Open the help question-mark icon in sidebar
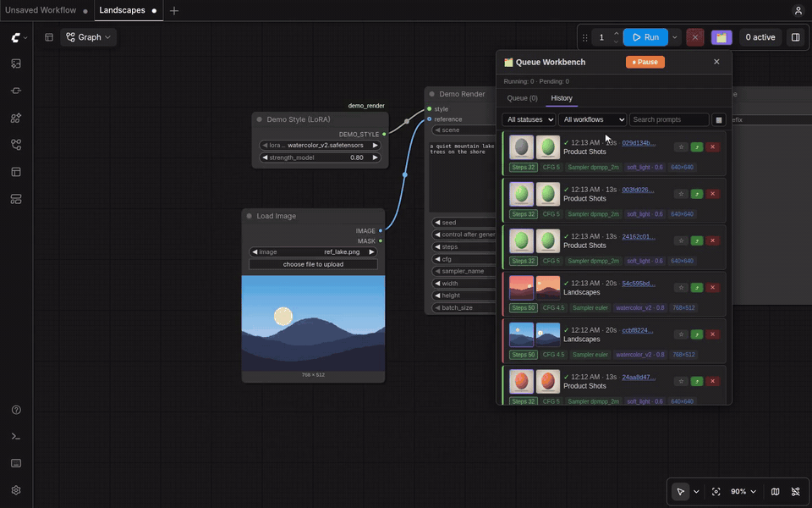The height and width of the screenshot is (508, 812). point(16,410)
